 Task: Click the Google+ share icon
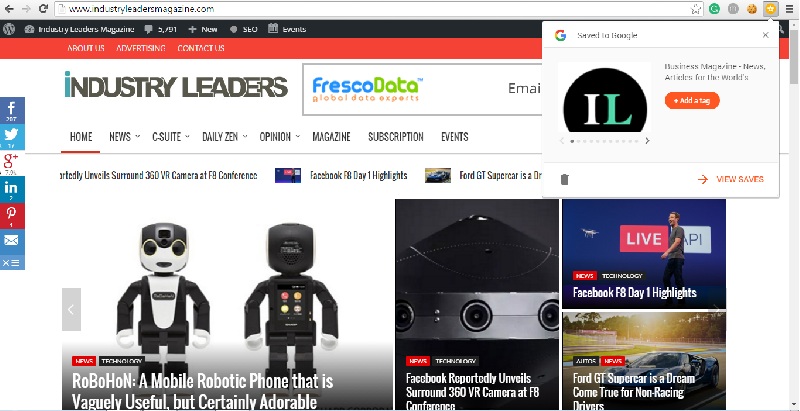click(12, 163)
